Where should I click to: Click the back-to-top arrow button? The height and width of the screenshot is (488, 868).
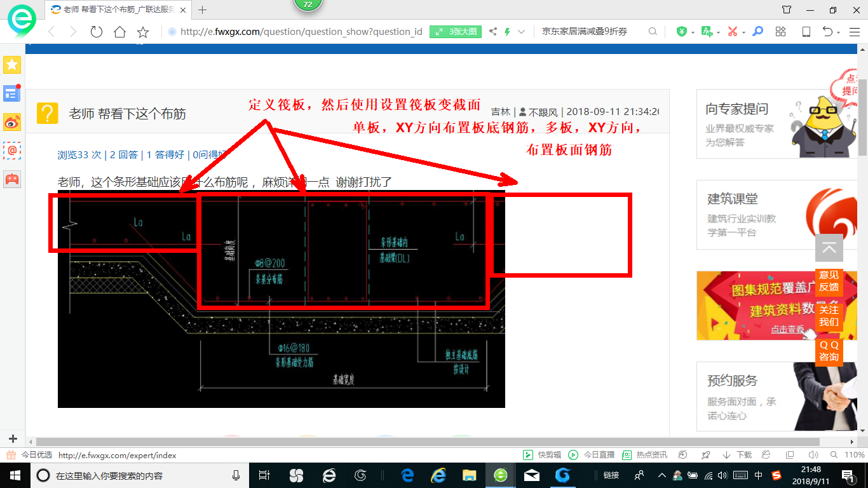829,248
